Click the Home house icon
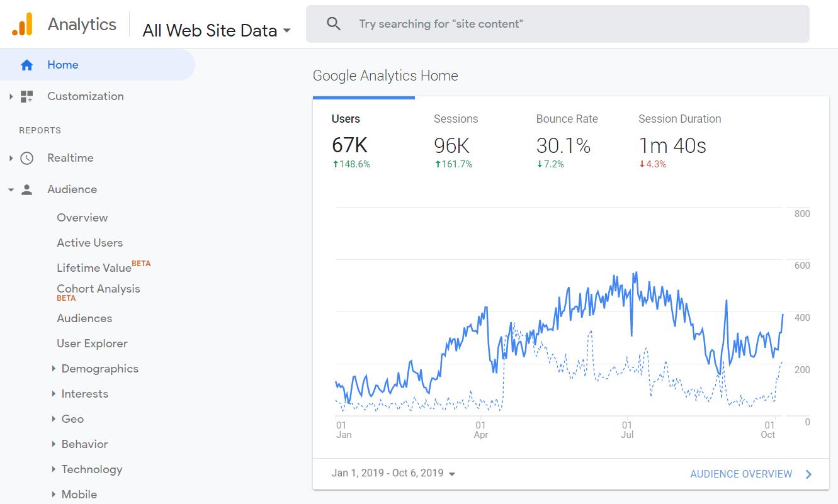Screen dimensions: 838x504 (x=26, y=65)
